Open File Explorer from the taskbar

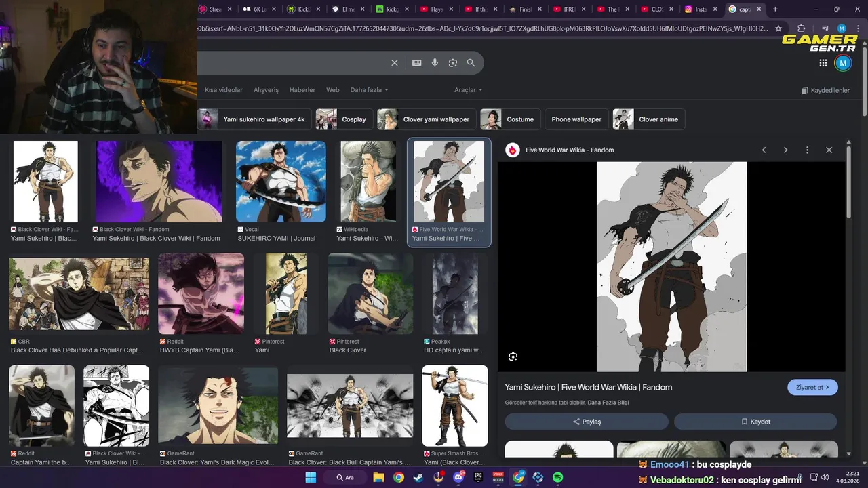pyautogui.click(x=379, y=477)
